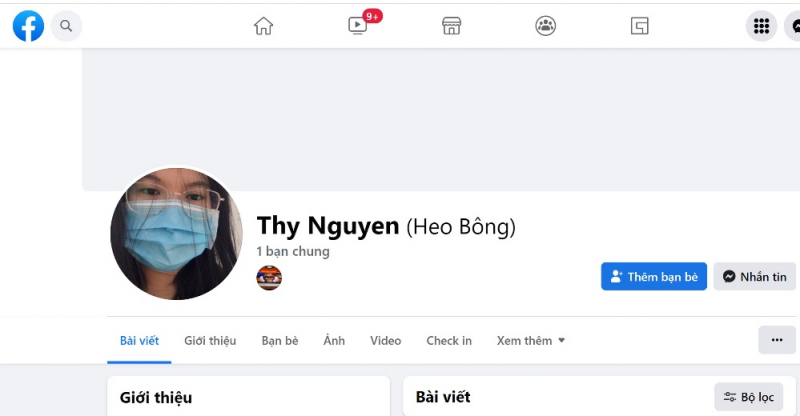Open the Bộ lọc filter button

click(748, 397)
